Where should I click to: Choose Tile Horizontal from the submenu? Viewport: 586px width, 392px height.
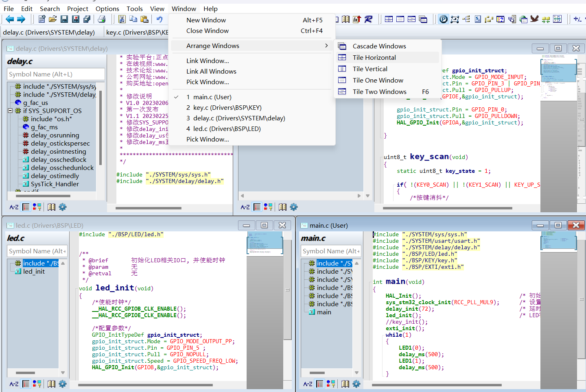(374, 57)
